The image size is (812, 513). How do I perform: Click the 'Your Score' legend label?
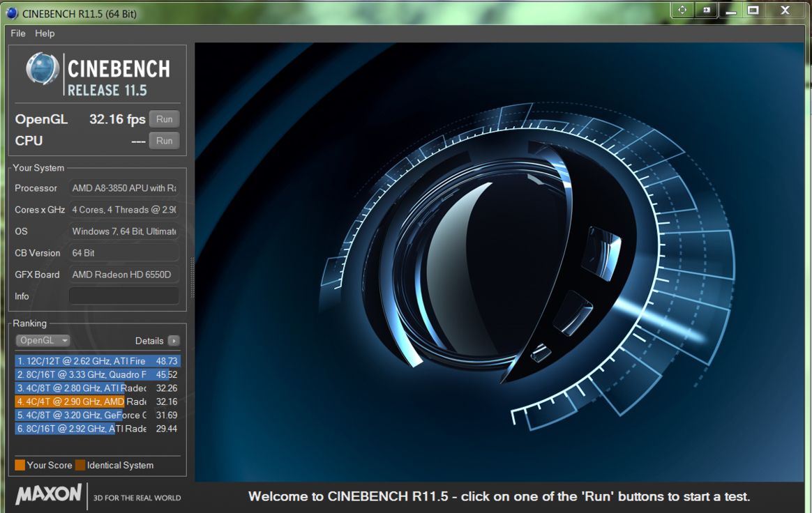tap(50, 465)
